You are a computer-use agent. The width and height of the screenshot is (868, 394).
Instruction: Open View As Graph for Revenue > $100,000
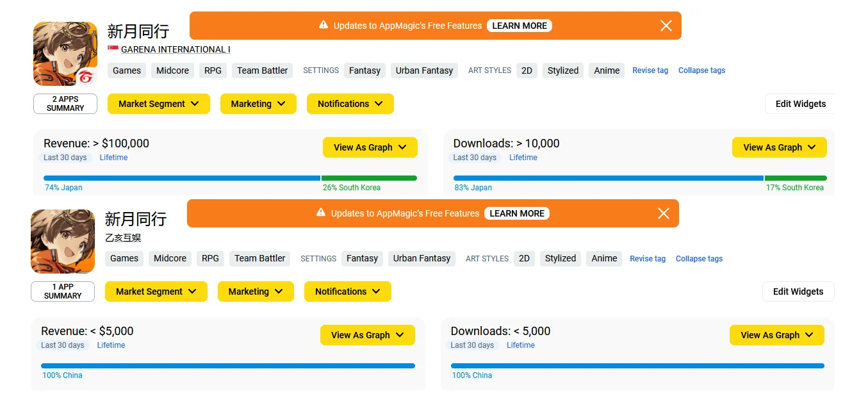point(370,147)
